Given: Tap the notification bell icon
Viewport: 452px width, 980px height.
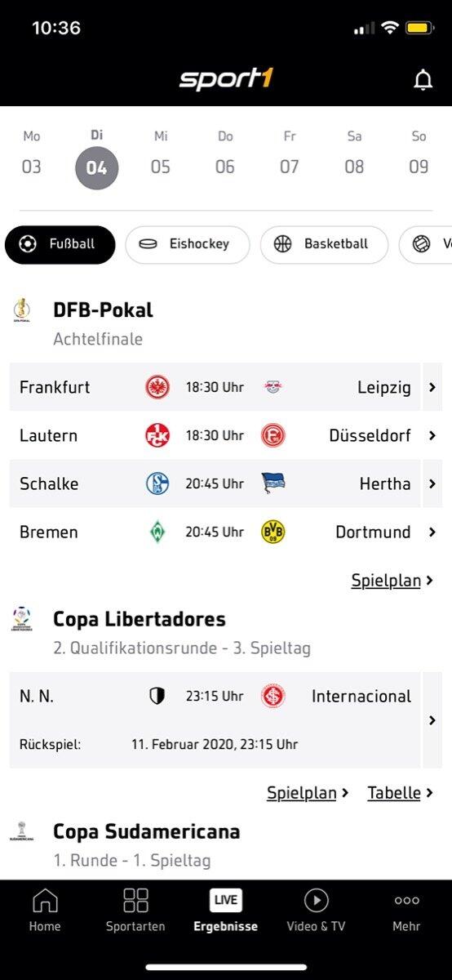Looking at the screenshot, I should coord(423,80).
